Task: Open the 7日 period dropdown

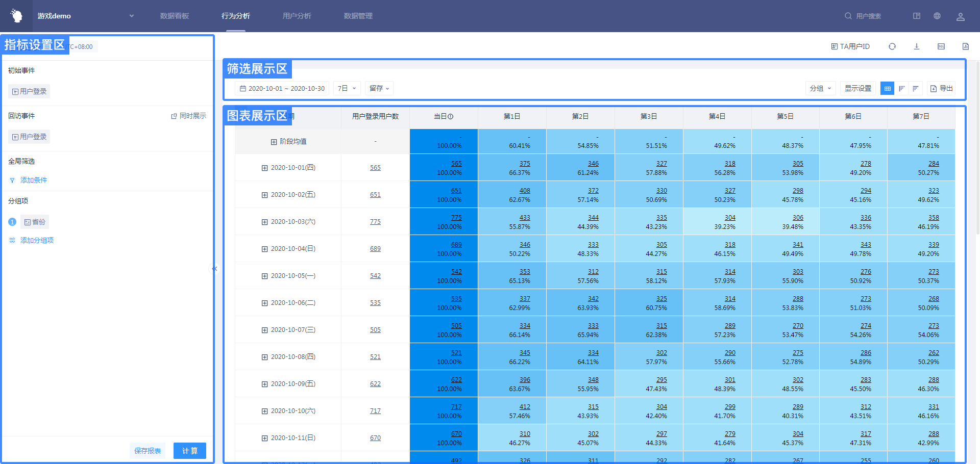Action: coord(347,89)
